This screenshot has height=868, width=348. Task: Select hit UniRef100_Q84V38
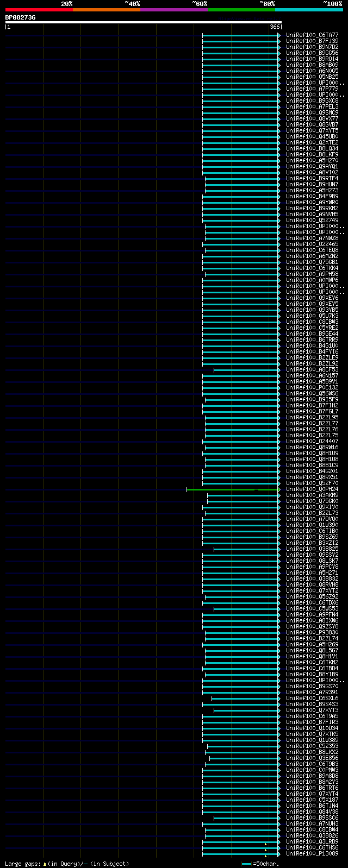click(312, 812)
